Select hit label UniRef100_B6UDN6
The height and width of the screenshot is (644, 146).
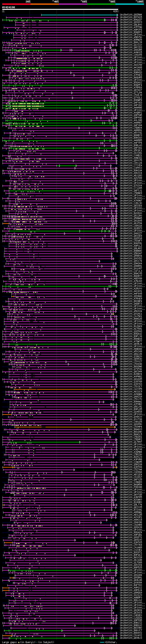click(131, 366)
